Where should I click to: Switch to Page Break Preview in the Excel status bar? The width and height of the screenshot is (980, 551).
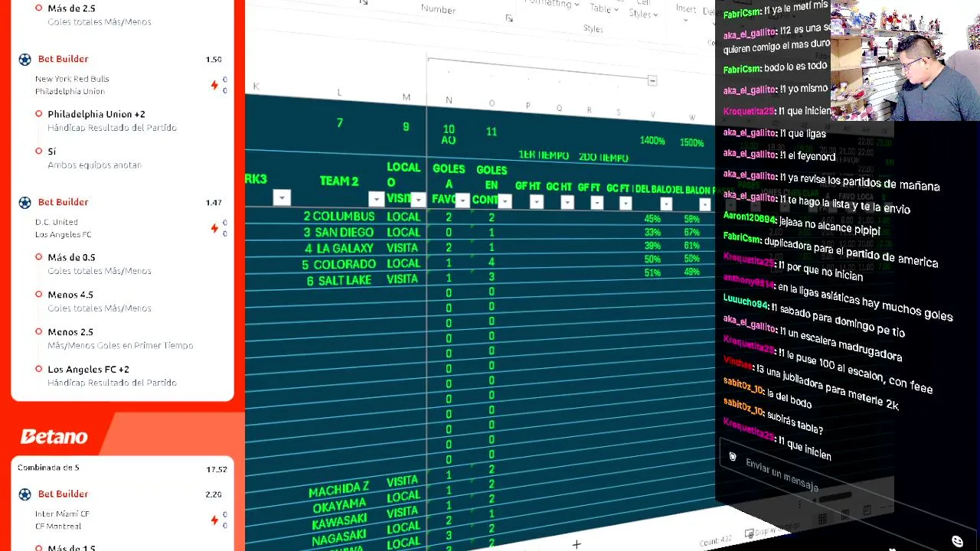click(x=867, y=510)
